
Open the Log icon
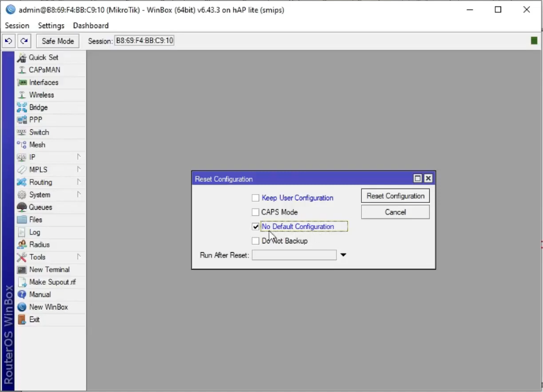point(22,232)
